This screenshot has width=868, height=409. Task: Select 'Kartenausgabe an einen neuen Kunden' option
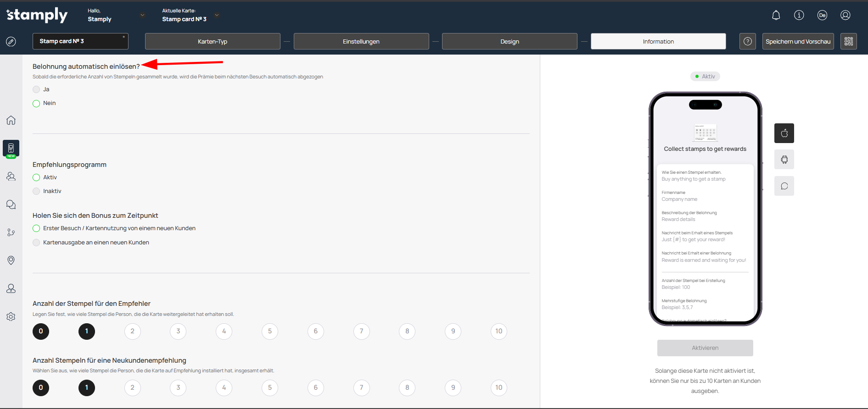(x=36, y=243)
